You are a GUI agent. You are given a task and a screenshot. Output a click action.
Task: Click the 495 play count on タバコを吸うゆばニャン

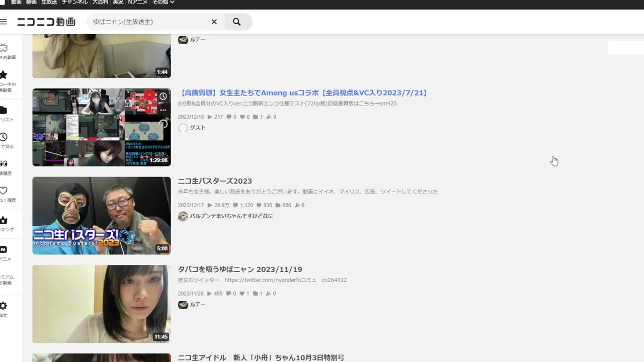[x=215, y=294]
